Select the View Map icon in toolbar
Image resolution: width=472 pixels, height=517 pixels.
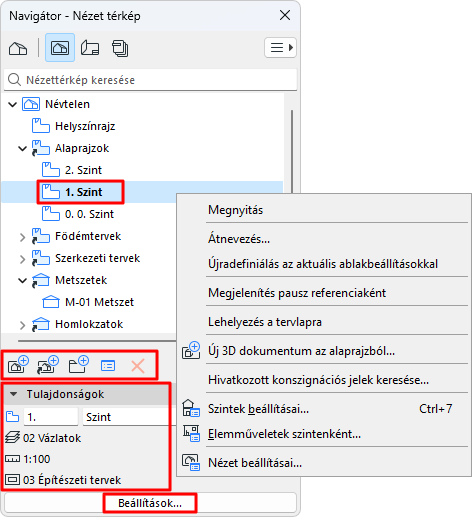pos(60,48)
